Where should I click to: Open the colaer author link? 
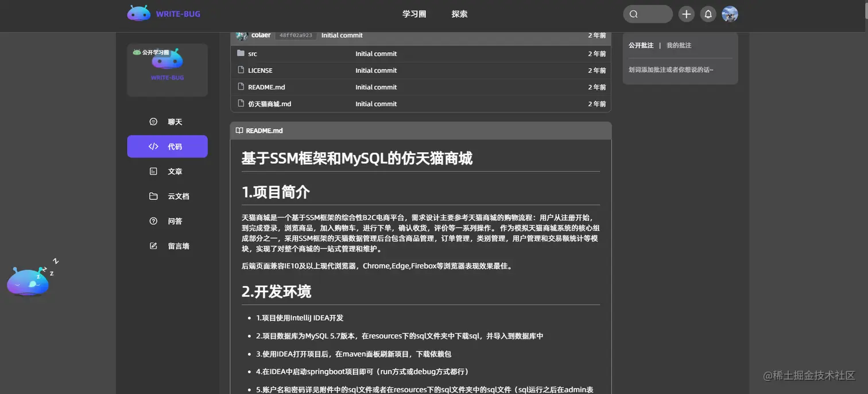point(261,35)
